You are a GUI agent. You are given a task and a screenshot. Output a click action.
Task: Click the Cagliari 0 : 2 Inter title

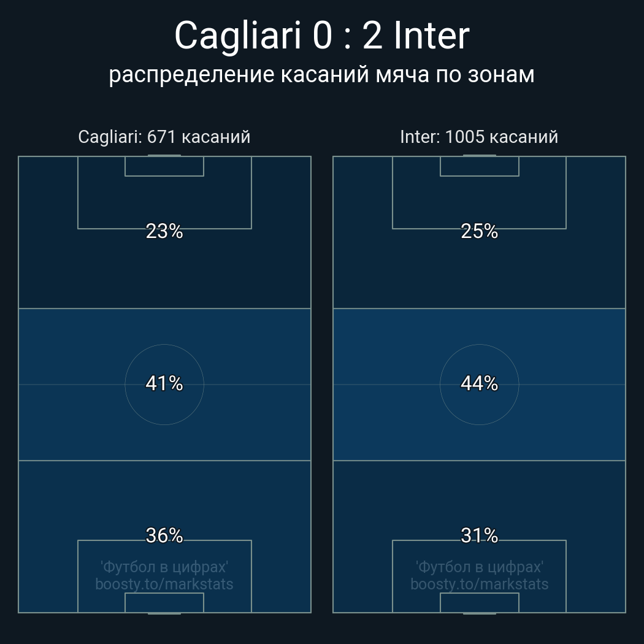pos(321,36)
